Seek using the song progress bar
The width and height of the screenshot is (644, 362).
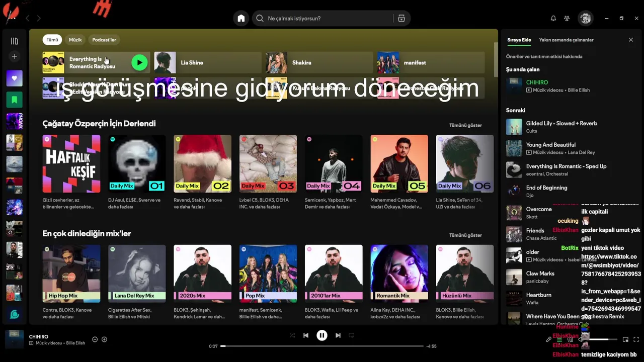click(x=322, y=346)
